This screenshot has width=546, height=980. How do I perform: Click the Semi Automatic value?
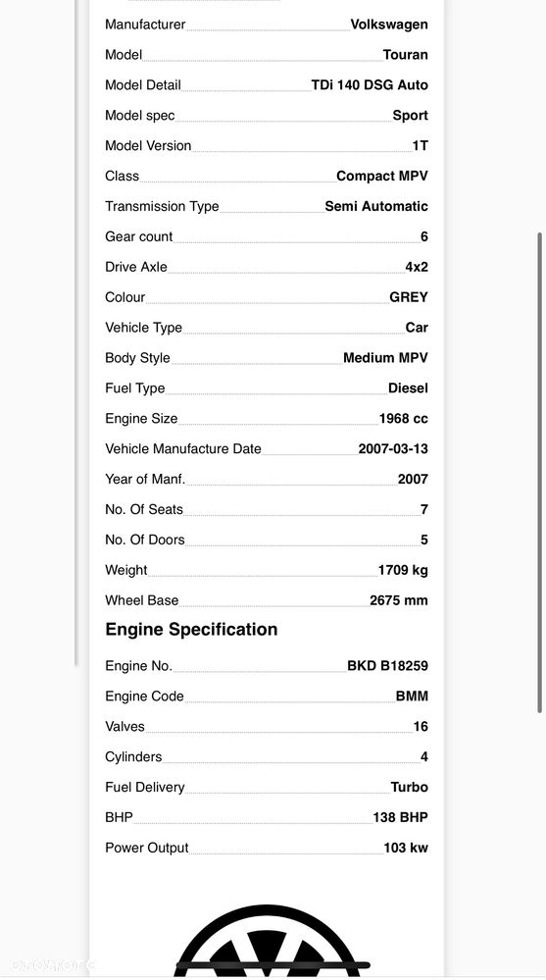point(376,206)
